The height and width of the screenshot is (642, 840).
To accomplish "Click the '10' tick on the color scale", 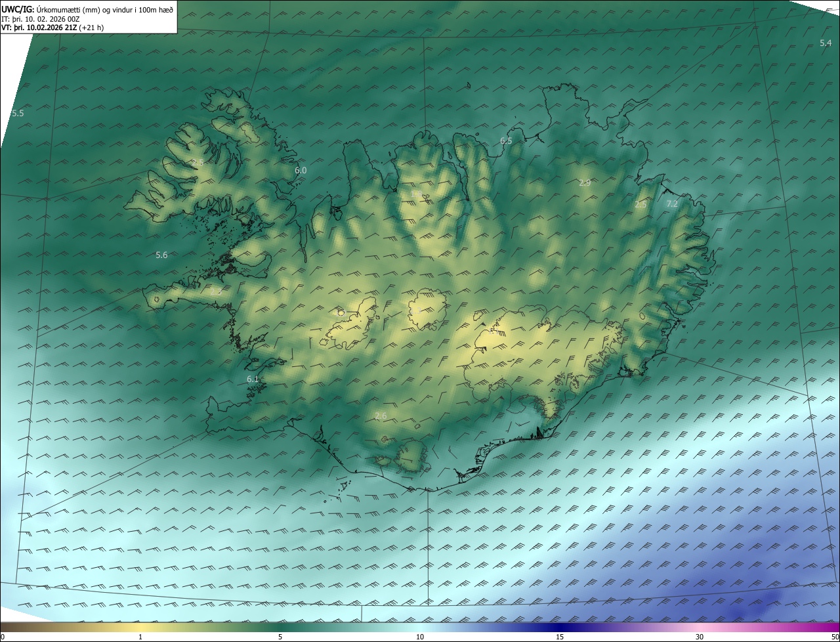I will coord(420,637).
